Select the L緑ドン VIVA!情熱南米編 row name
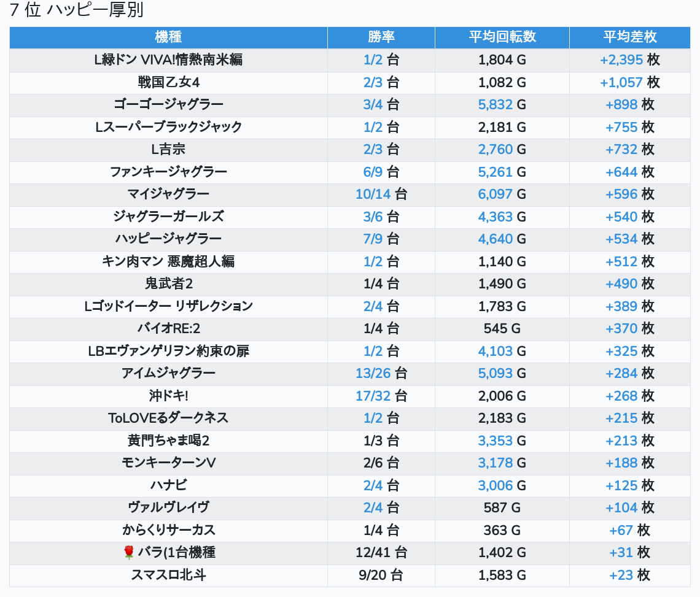The width and height of the screenshot is (700, 597). click(x=168, y=60)
